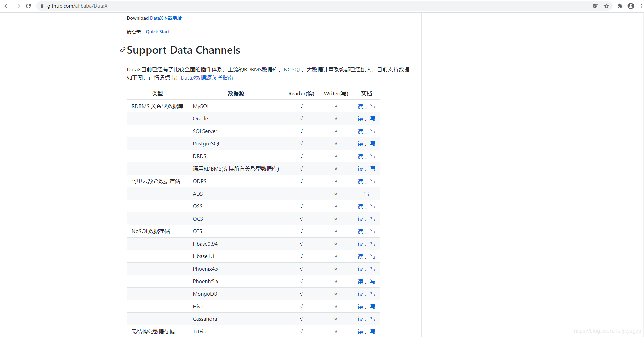Open the MySQL 读 documentation link

(360, 106)
